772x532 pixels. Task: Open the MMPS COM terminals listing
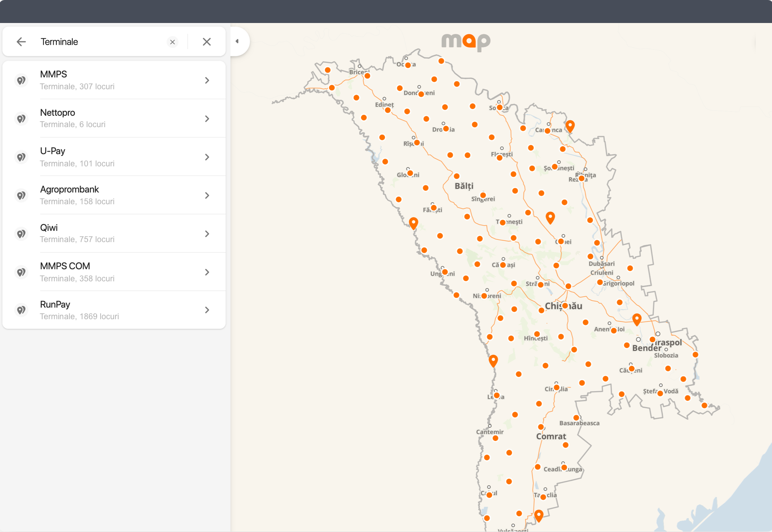114,272
